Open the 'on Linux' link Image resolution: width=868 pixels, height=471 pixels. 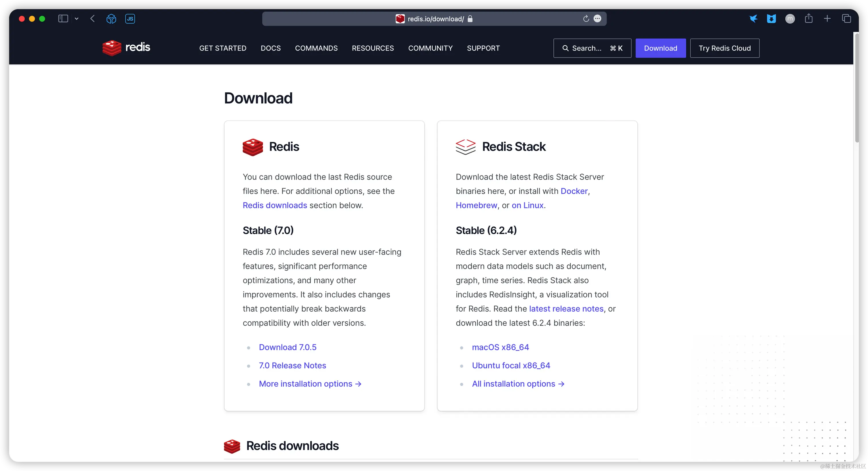(527, 205)
